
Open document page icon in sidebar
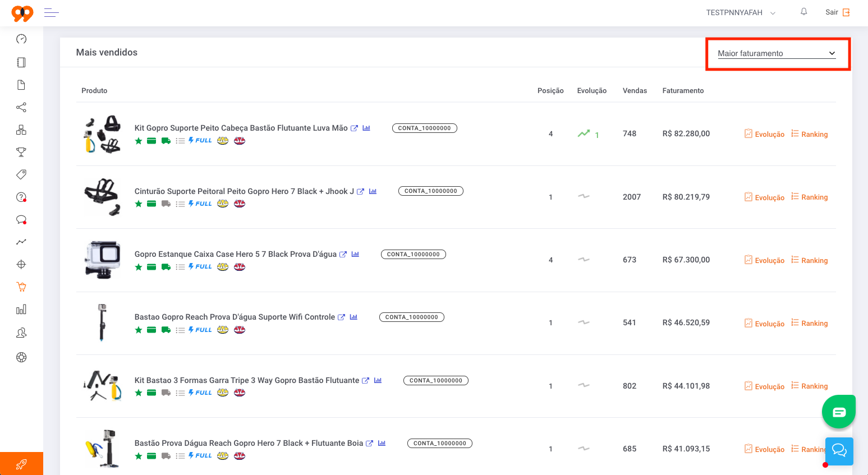tap(21, 85)
